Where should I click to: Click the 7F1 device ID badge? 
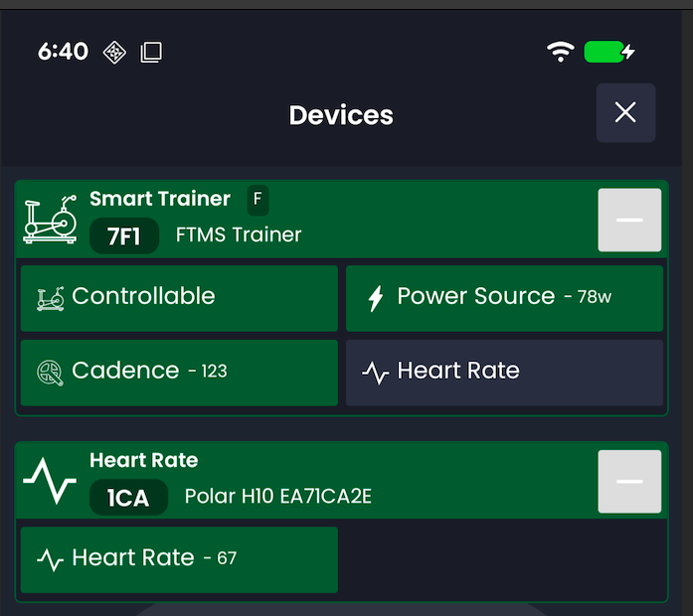(x=123, y=236)
